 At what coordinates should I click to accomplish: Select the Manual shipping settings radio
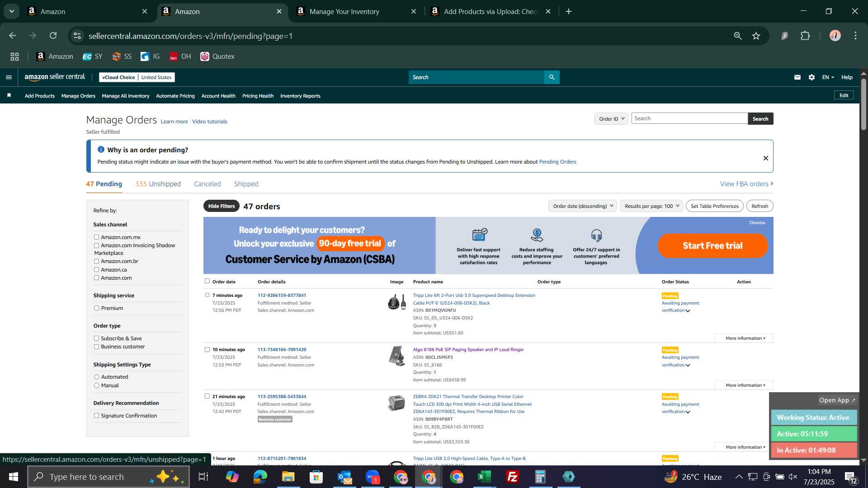pyautogui.click(x=96, y=385)
